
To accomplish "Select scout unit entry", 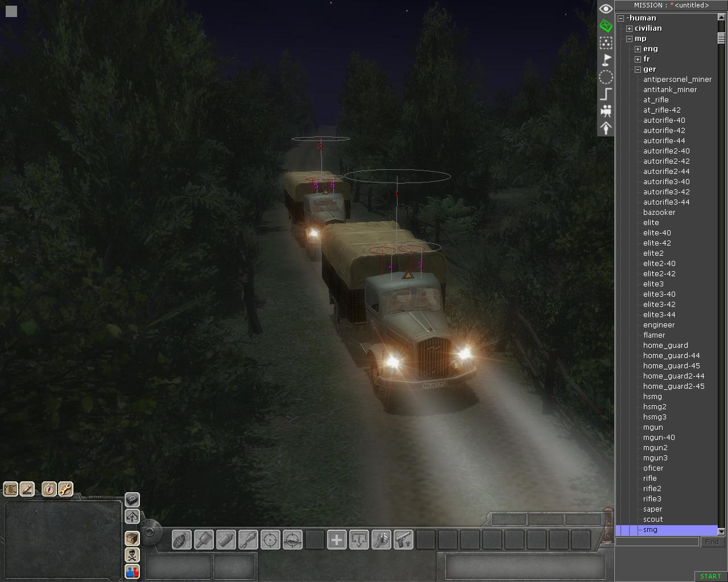I will click(653, 519).
